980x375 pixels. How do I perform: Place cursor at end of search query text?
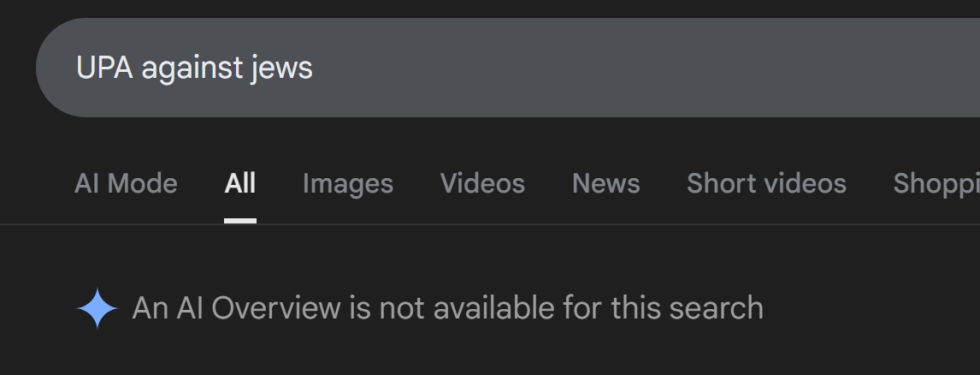(313, 68)
